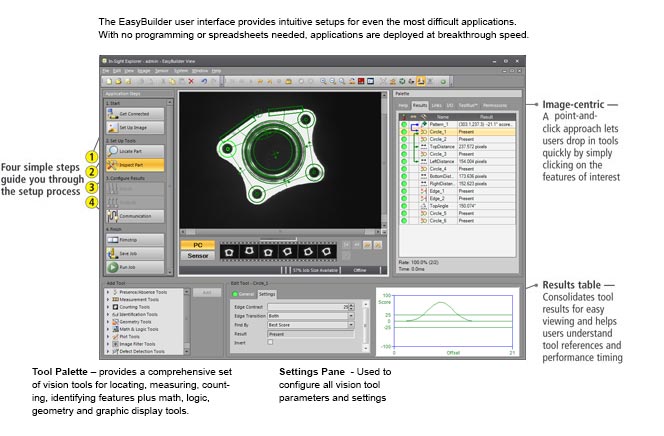Switch to the Settings tab
The image size is (664, 436).
click(x=267, y=293)
